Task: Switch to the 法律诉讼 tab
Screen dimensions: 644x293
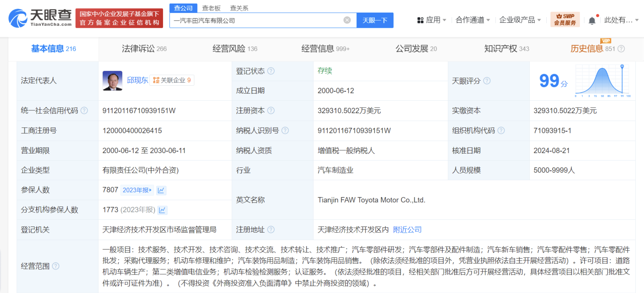Action: click(144, 49)
